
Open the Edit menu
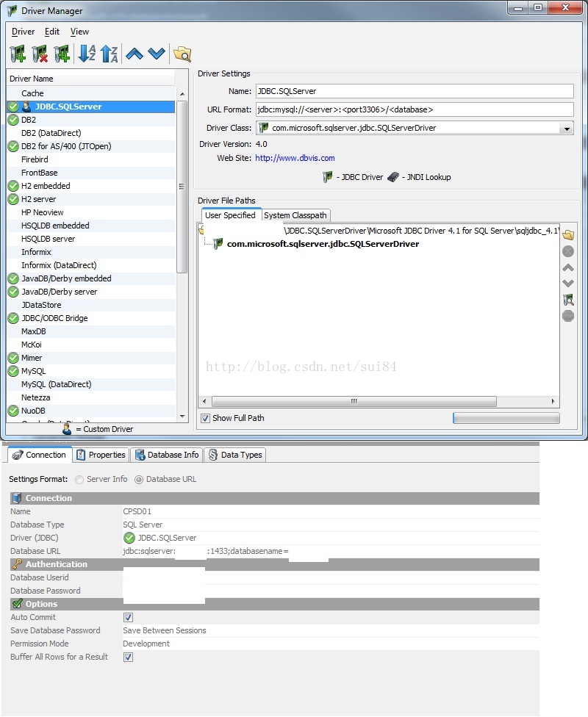tap(51, 32)
